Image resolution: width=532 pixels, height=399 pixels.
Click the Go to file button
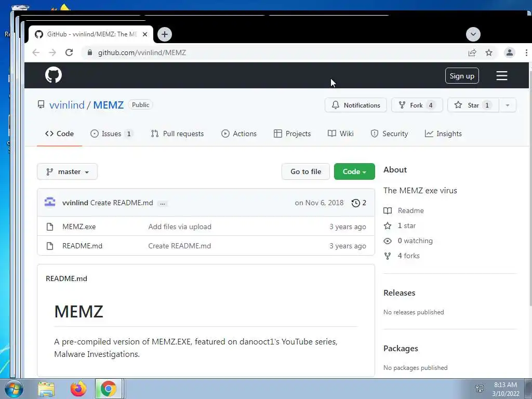[x=305, y=171]
